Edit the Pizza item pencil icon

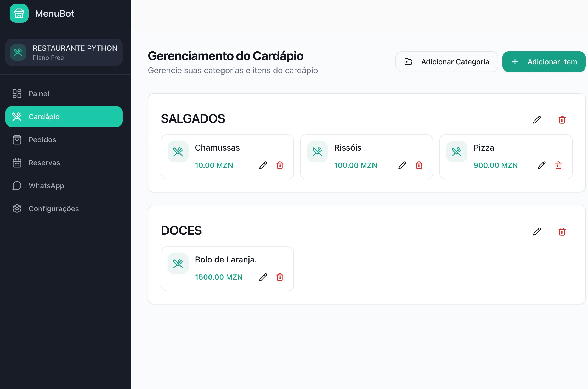(x=542, y=165)
